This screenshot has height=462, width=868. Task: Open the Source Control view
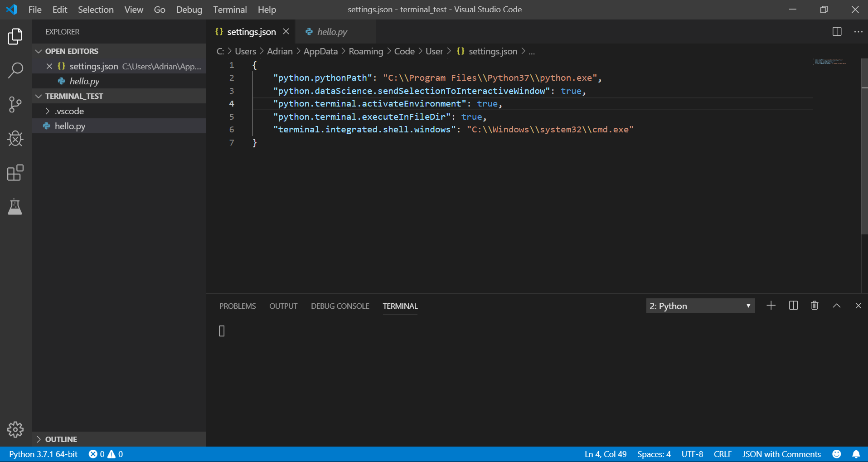(15, 104)
